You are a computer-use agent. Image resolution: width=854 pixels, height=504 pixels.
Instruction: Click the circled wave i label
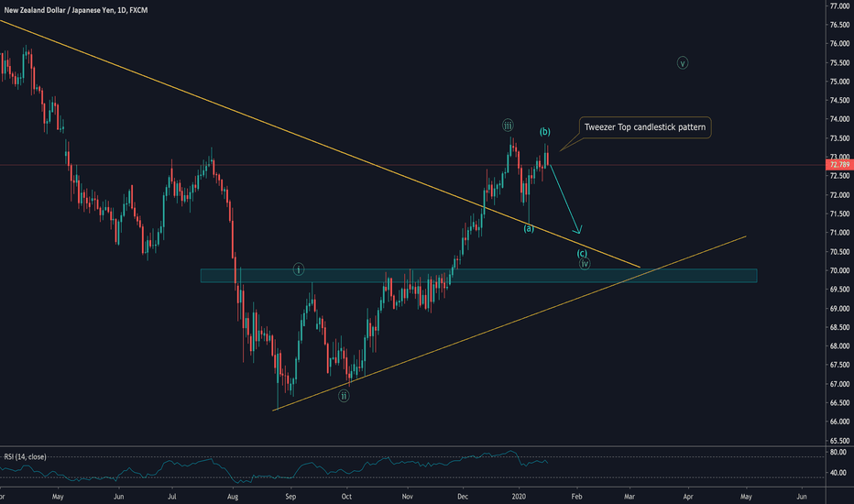(x=299, y=269)
